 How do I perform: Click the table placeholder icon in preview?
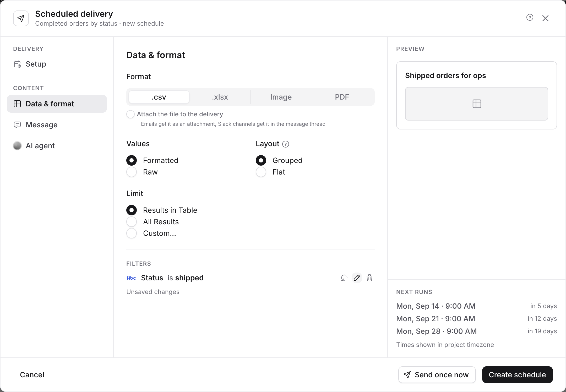(477, 104)
